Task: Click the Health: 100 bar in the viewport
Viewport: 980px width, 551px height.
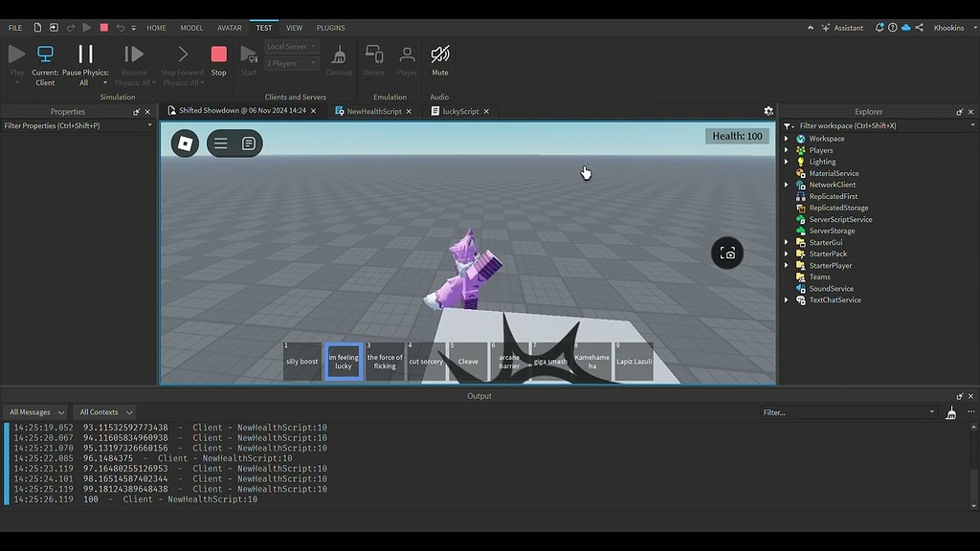Action: (x=737, y=136)
